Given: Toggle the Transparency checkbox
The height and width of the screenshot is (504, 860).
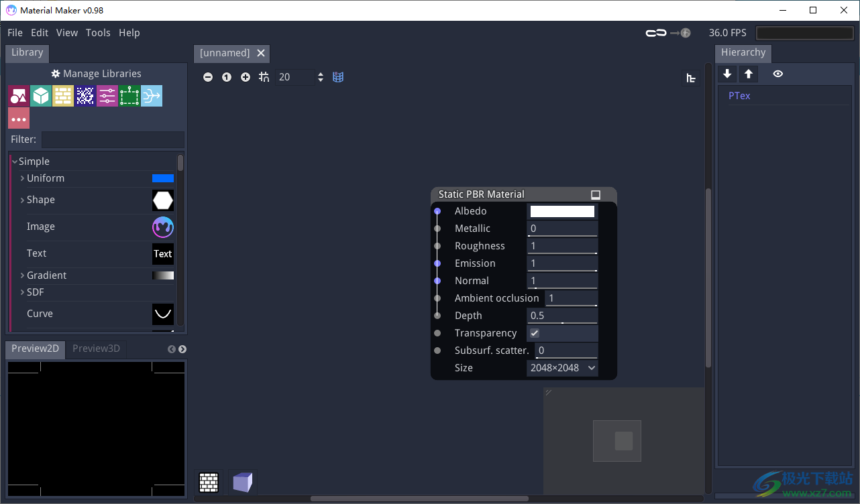Looking at the screenshot, I should coord(535,333).
